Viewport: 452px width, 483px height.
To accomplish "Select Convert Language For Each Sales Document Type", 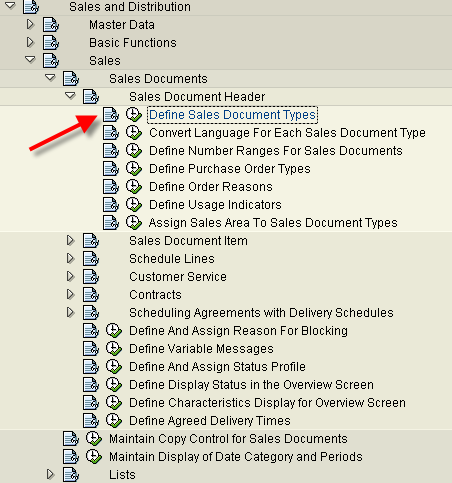I will [287, 133].
